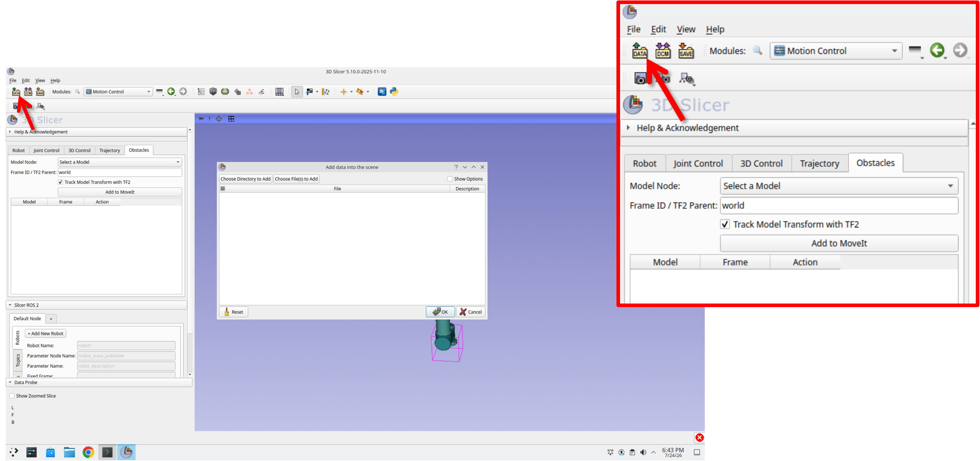Open the crosshair options dropdown arrow
Screen dimensions: 980x461
point(351,92)
